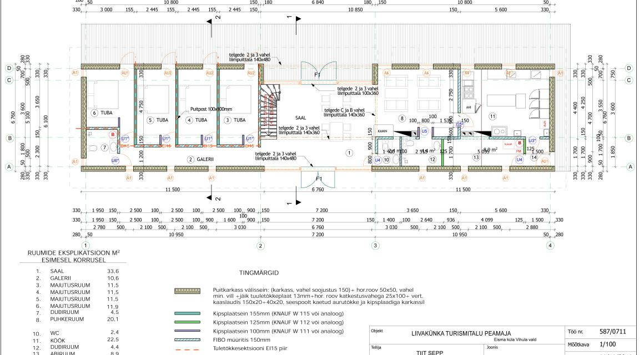Select the 'Puitpost 100x100mm' annotation
Image resolution: width=644 pixels, height=355 pixels.
pyautogui.click(x=211, y=109)
